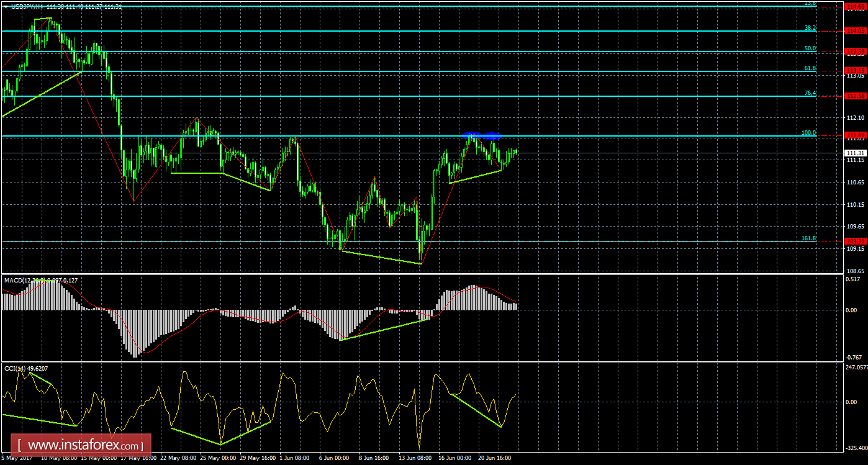Click the 76.4 Fibonacci level label
The width and height of the screenshot is (868, 465).
810,93
